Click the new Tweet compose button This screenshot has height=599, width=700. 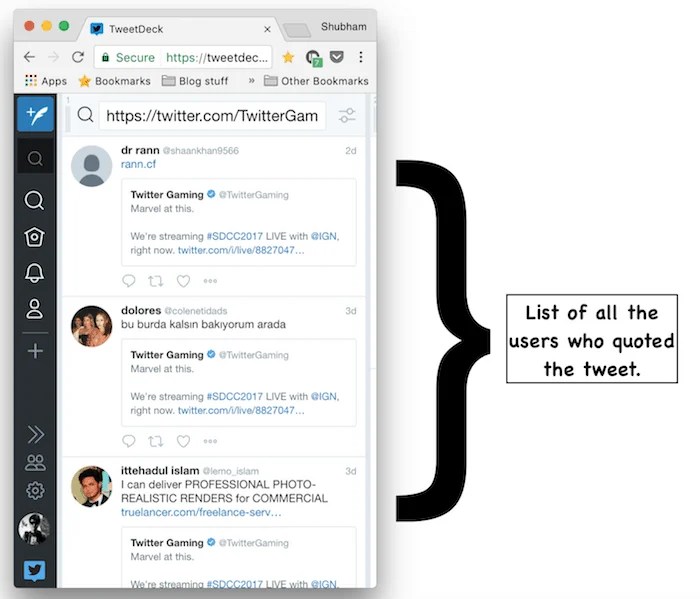[x=35, y=114]
